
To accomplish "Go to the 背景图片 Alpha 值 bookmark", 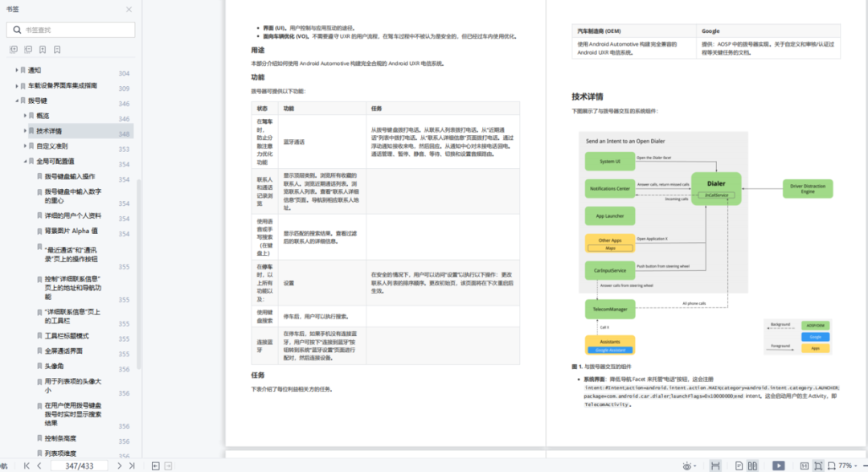I will tap(72, 231).
